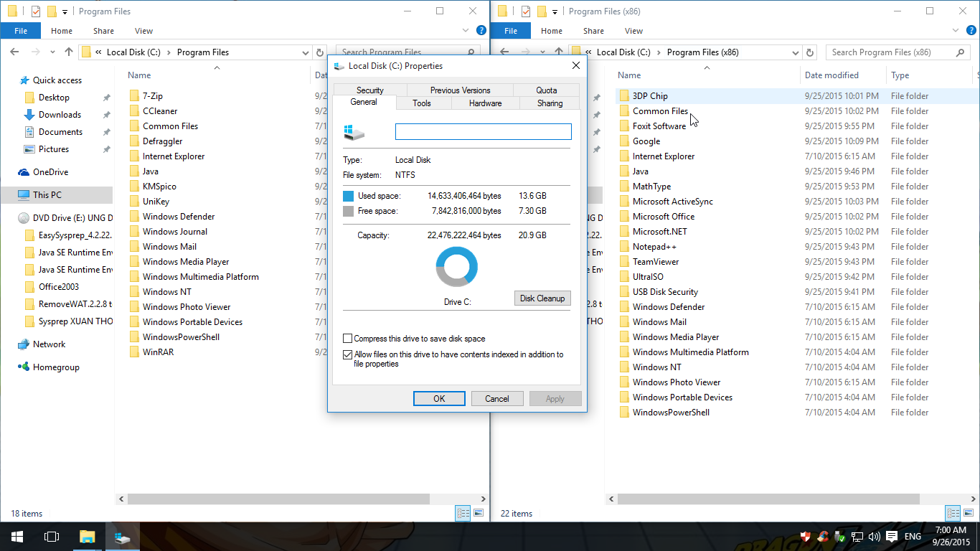Enable Compress this drive checkbox
980x551 pixels.
[x=348, y=339]
